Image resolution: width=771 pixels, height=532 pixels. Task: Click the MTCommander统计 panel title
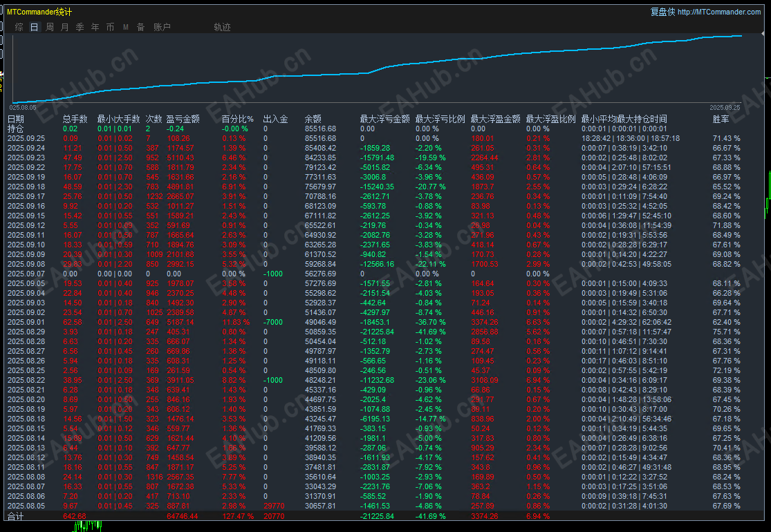[39, 12]
